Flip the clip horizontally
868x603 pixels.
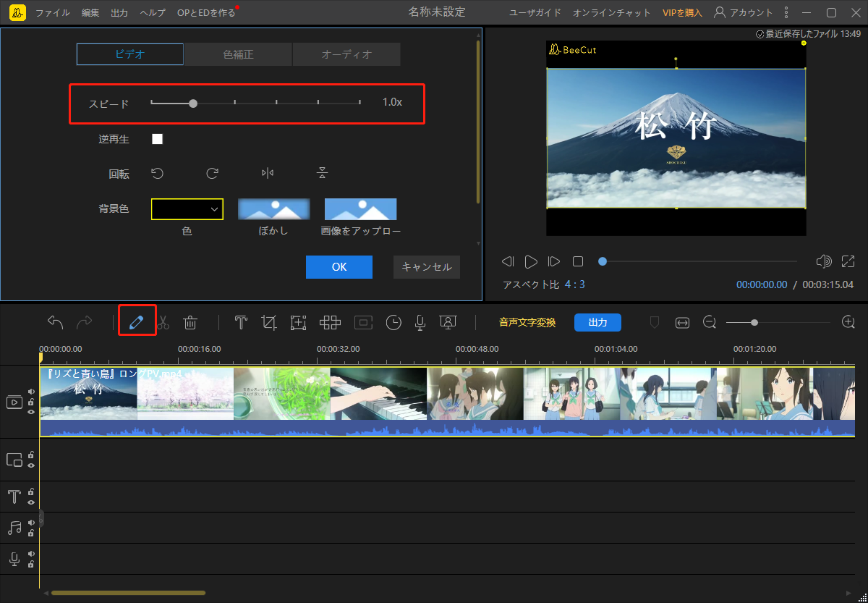pyautogui.click(x=268, y=173)
